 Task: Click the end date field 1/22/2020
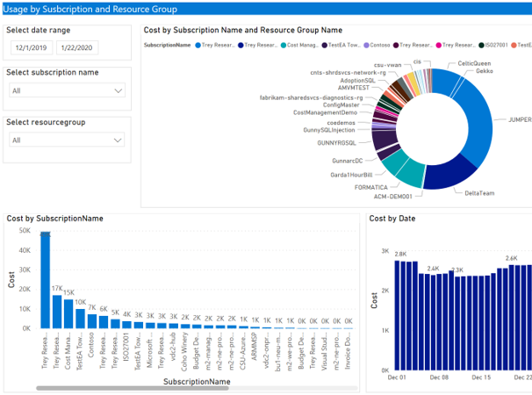coord(77,48)
